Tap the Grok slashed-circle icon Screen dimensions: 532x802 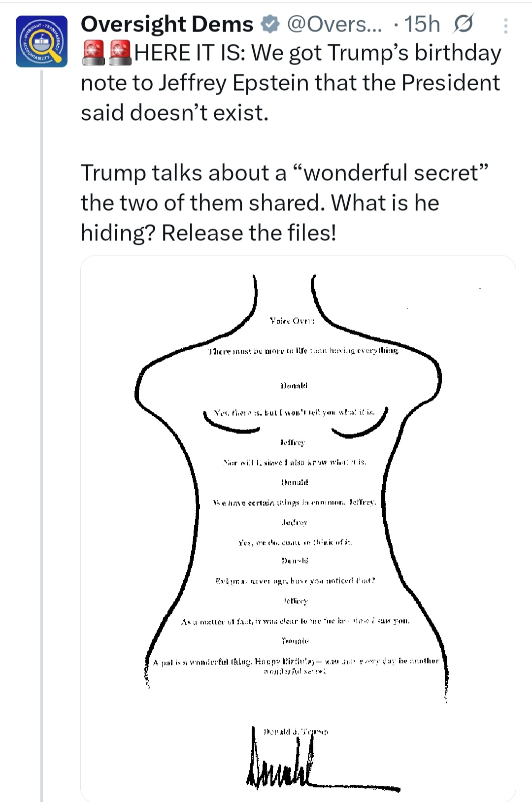click(x=463, y=24)
